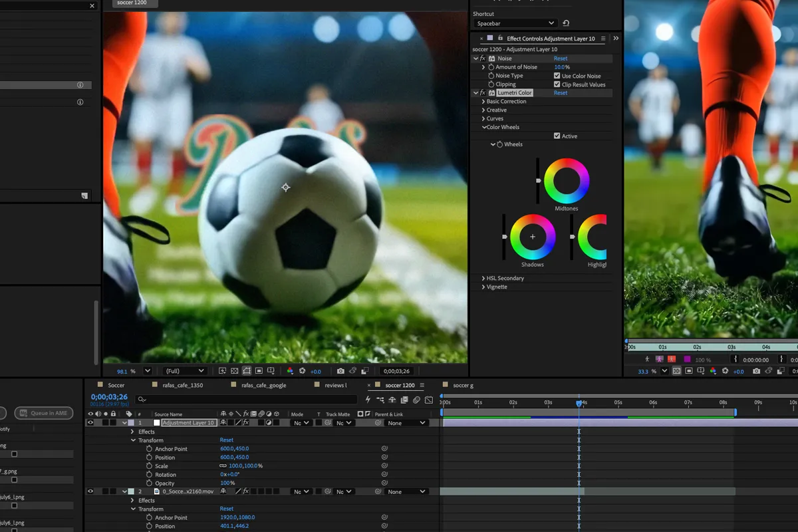Toggle Use Color Noise checkbox
This screenshot has height=532, width=798.
pyautogui.click(x=557, y=76)
